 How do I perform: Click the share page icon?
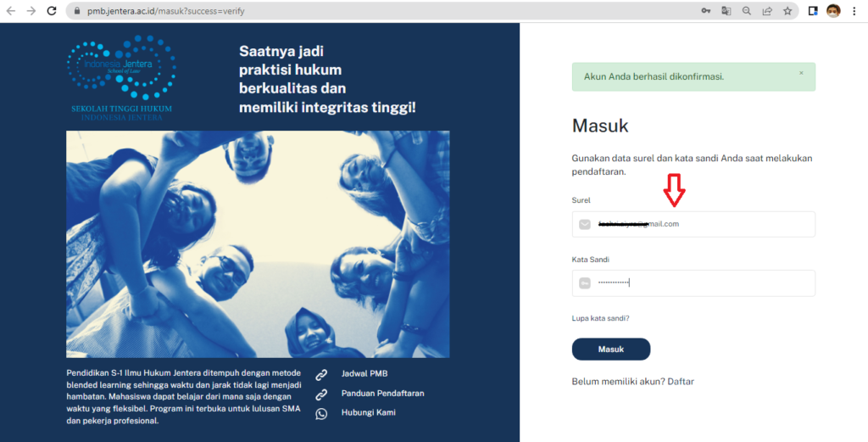[767, 11]
